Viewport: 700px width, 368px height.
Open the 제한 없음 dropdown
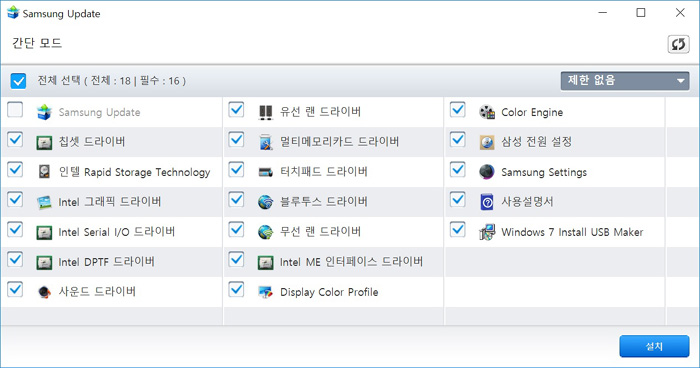[625, 81]
